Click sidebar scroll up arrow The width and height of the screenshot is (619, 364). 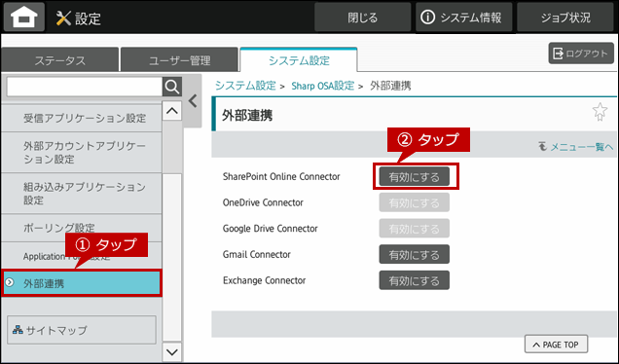(172, 111)
